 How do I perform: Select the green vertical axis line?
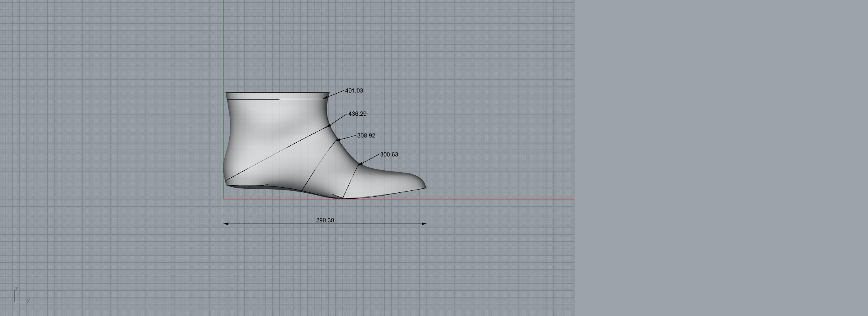pos(223,47)
